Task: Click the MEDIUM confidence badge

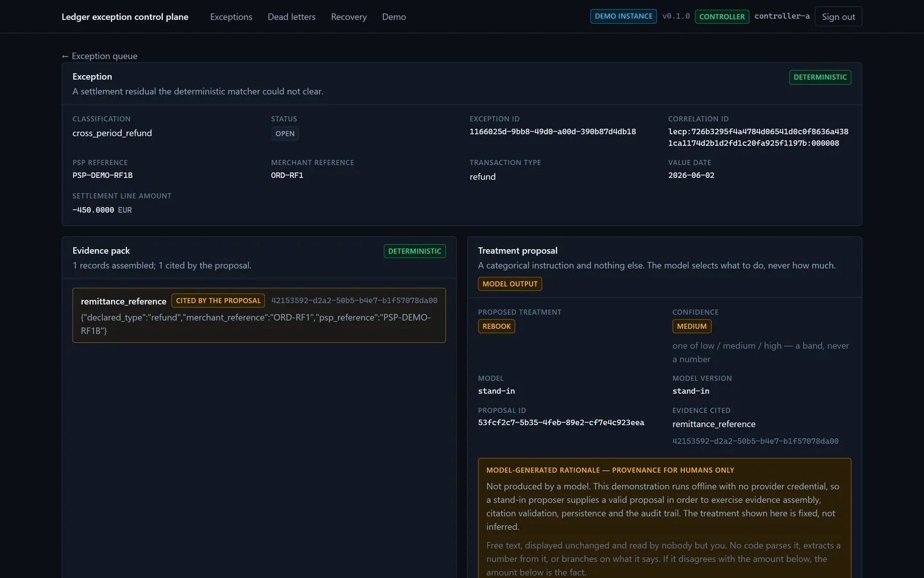Action: tap(692, 326)
